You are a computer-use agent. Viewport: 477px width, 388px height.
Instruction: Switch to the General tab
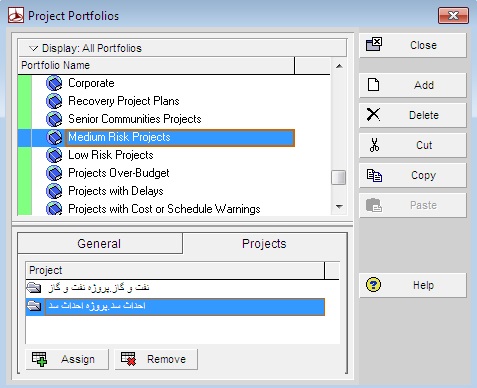(99, 244)
